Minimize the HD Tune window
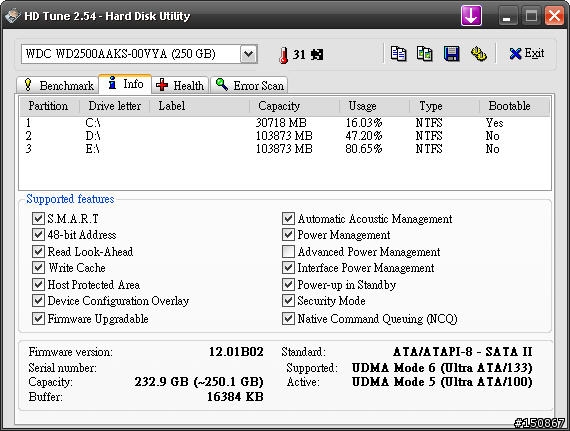This screenshot has height=431, width=570. (507, 16)
